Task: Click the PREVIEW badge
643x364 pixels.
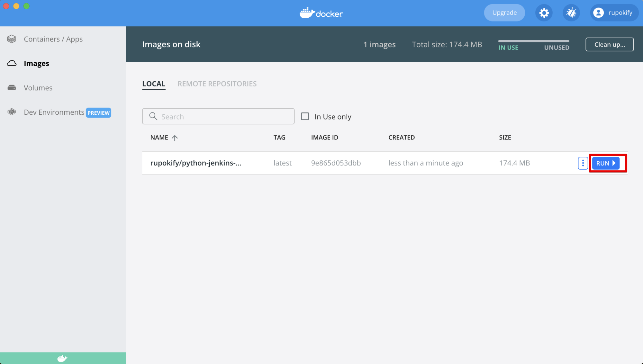Action: coord(98,113)
